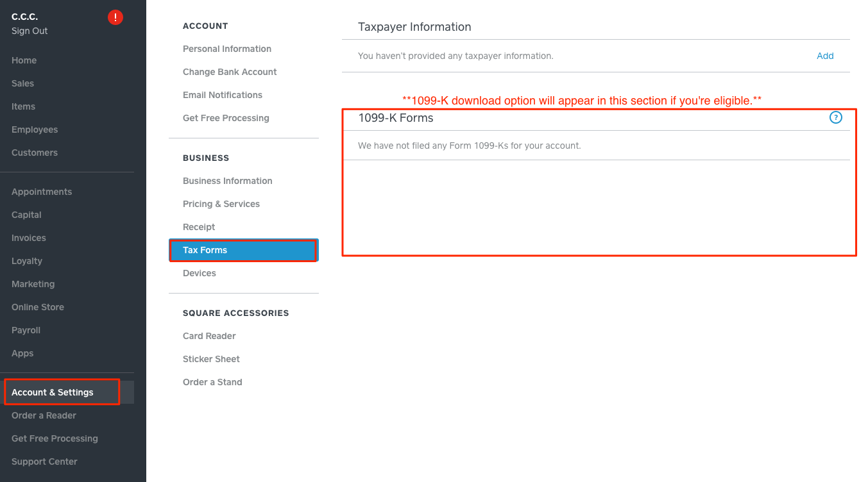Viewport: 868px width, 482px height.
Task: Click Card Reader under Square Accessories
Action: (x=209, y=336)
